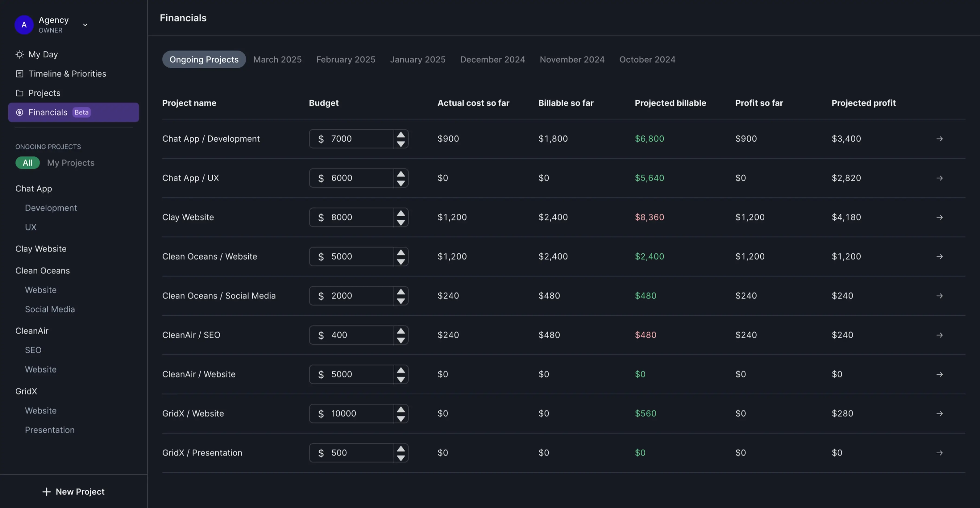
Task: Click the New Project button
Action: [x=73, y=492]
